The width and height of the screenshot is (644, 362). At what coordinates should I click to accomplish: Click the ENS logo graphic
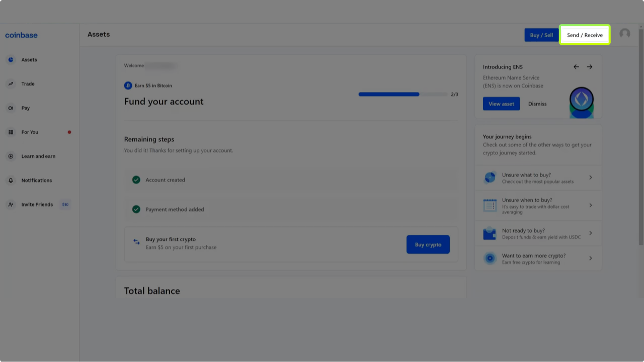coord(582,102)
